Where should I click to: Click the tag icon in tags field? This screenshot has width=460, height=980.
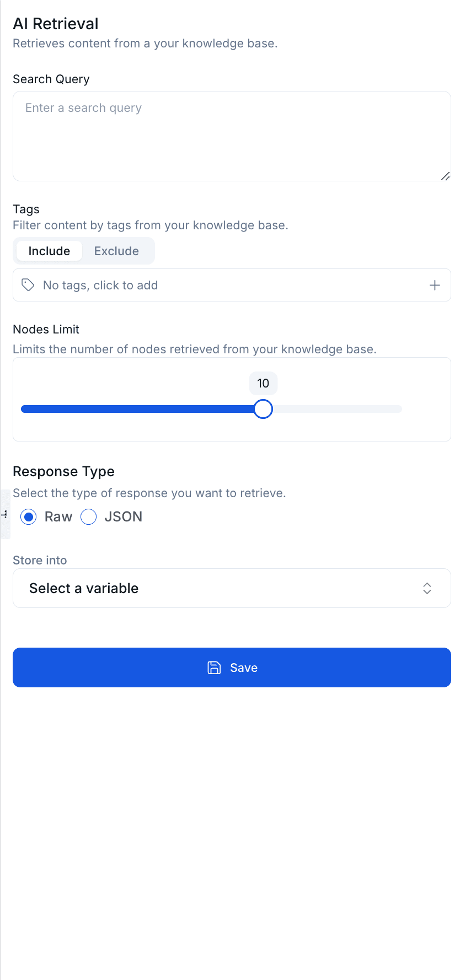point(28,285)
